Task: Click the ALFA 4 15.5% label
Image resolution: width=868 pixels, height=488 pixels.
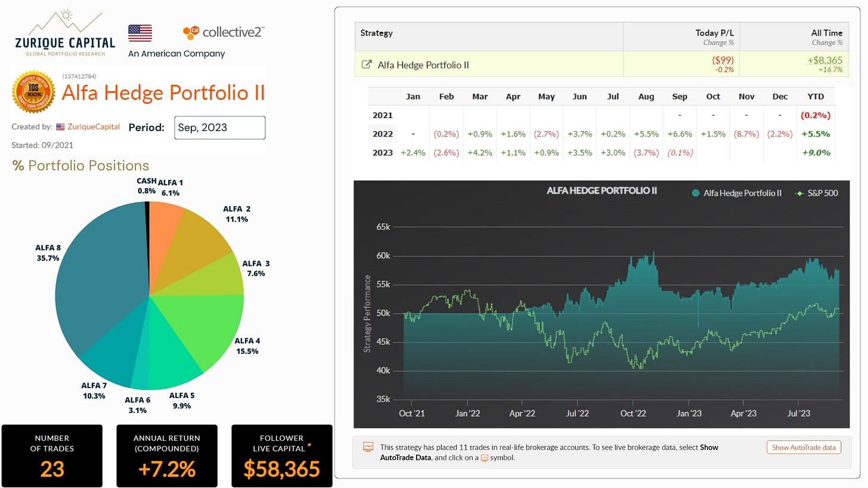Action: [x=247, y=346]
